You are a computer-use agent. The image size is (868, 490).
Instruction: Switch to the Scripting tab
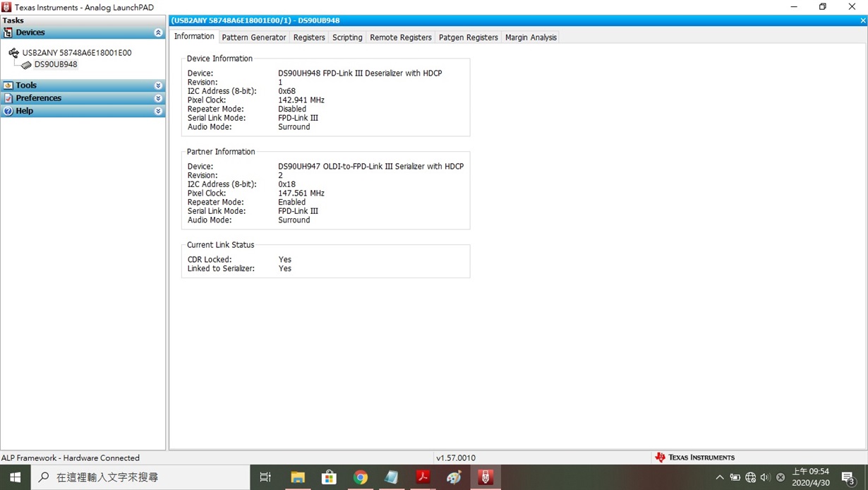point(347,37)
